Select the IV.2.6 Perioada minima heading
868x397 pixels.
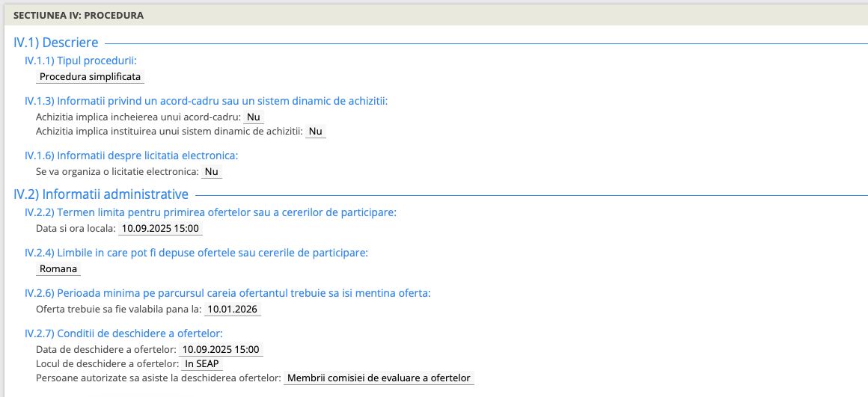tap(227, 293)
